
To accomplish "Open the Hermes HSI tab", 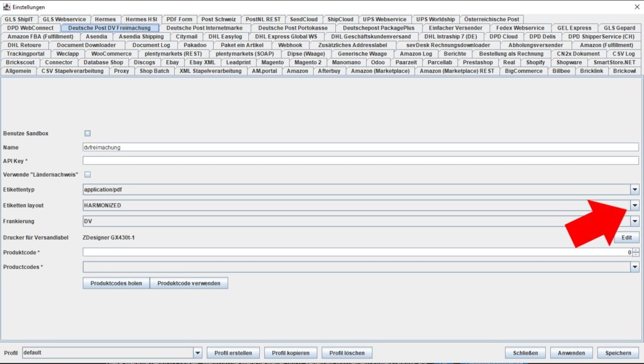I will pyautogui.click(x=142, y=19).
